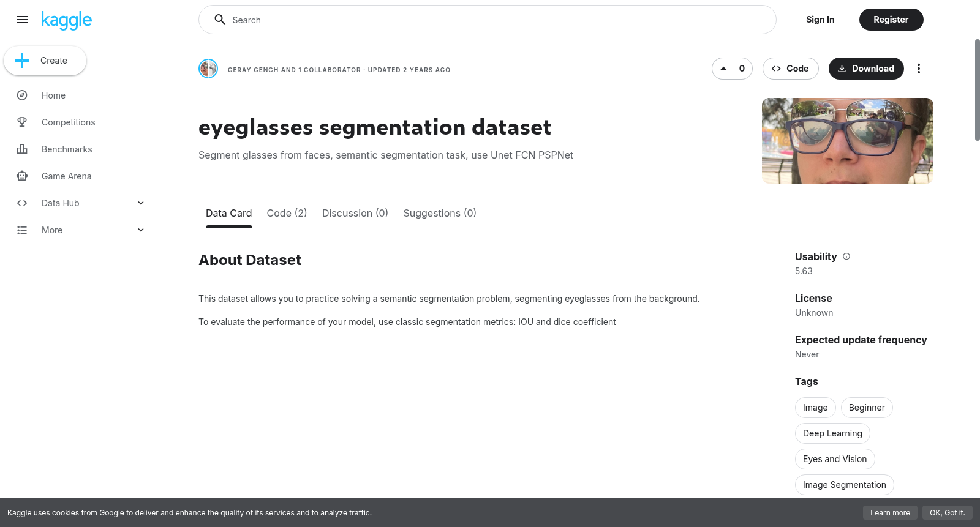Open the Create menu button
The image size is (980, 527).
(45, 61)
